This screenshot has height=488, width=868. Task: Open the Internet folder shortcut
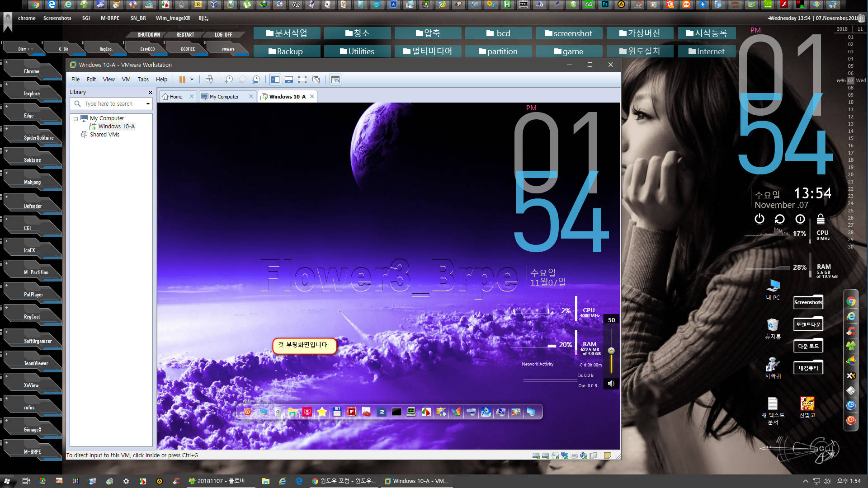pos(707,52)
